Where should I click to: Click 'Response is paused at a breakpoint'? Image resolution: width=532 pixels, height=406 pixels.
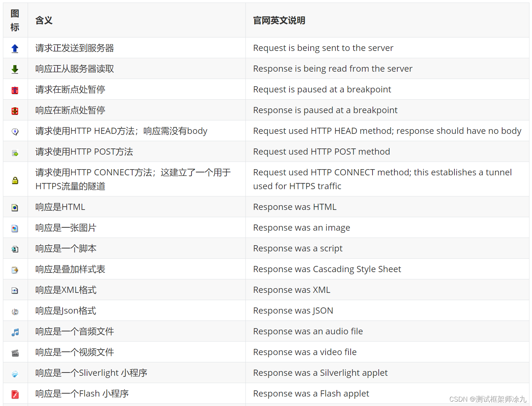pos(326,110)
